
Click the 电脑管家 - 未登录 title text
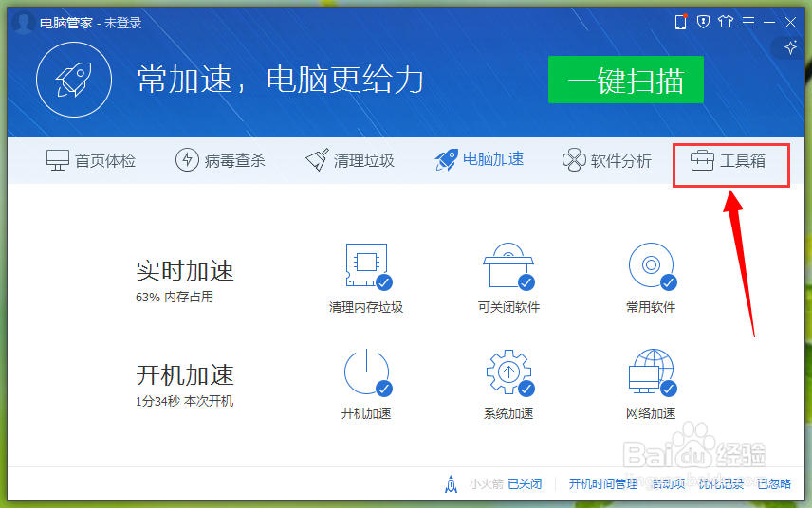coord(91,23)
